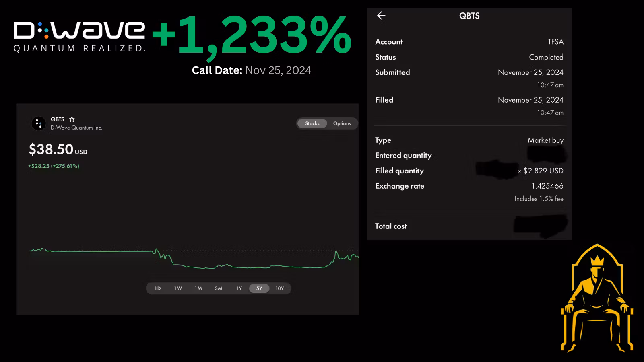The height and width of the screenshot is (362, 644).
Task: Select the active 5Y chart range
Action: pyautogui.click(x=259, y=288)
